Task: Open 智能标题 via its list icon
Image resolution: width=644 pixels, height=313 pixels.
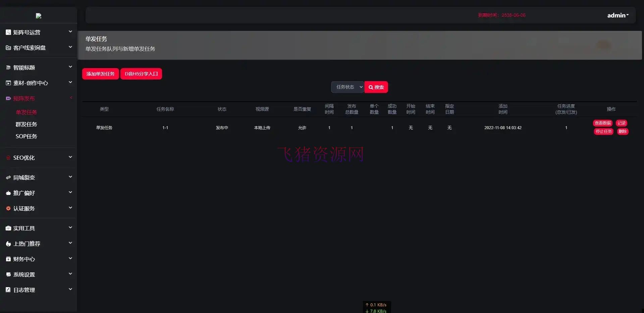Action: click(8, 67)
